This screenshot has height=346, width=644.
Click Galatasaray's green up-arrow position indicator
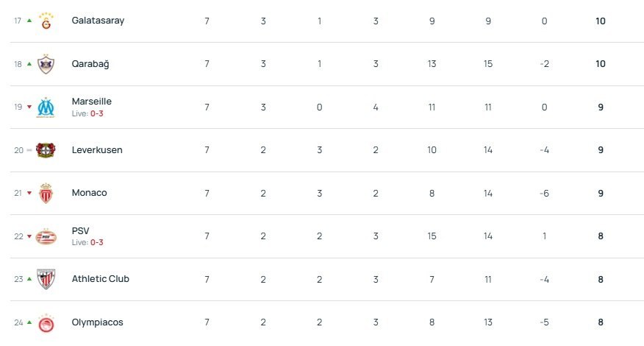coord(29,21)
